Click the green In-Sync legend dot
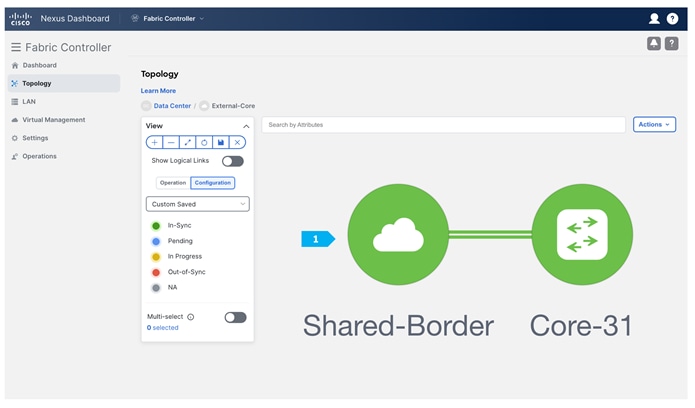 (156, 226)
